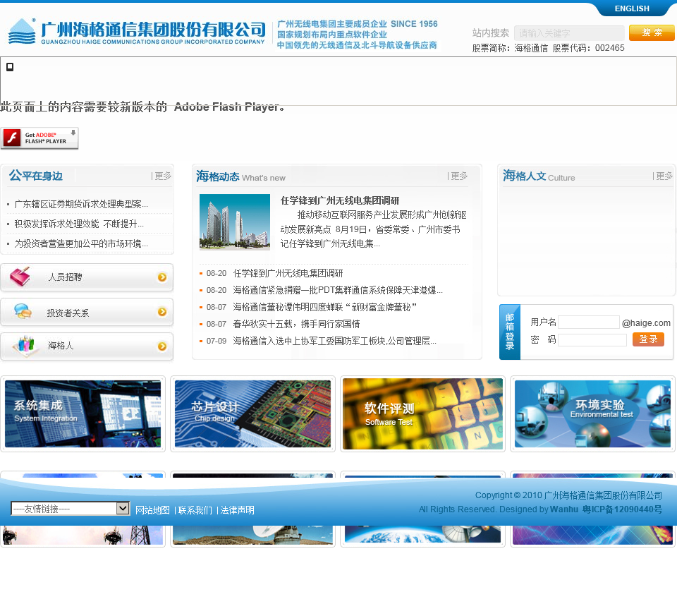Open the 软件评测 Software Test thumbnail
Screen dimensions: 677x616
click(422, 413)
